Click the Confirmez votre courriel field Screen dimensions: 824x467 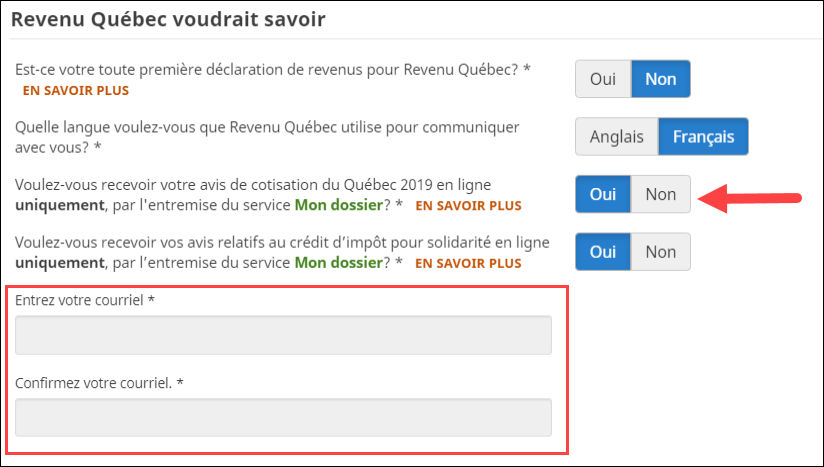(283, 417)
